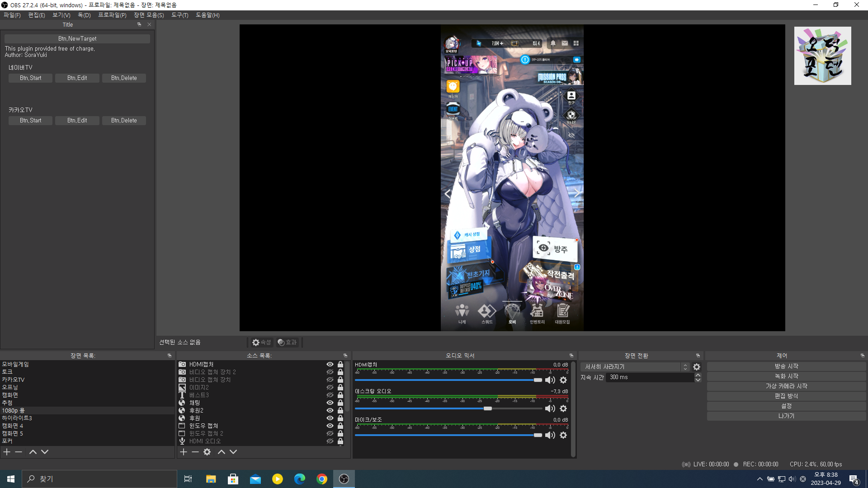Screen dimensions: 868x488
Task: Open the 프로파일(P) menu
Action: click(x=112, y=15)
